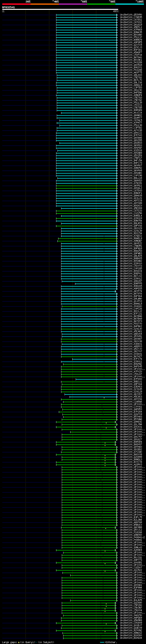This screenshot has height=644, width=146.
Task: Click the short cyan bar for UniRef100_B9RFP5
Action: [96, 284]
